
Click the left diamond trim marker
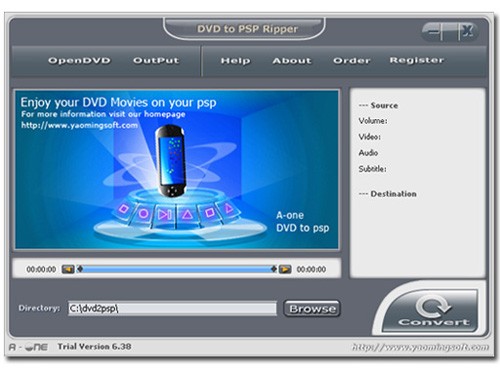80,269
